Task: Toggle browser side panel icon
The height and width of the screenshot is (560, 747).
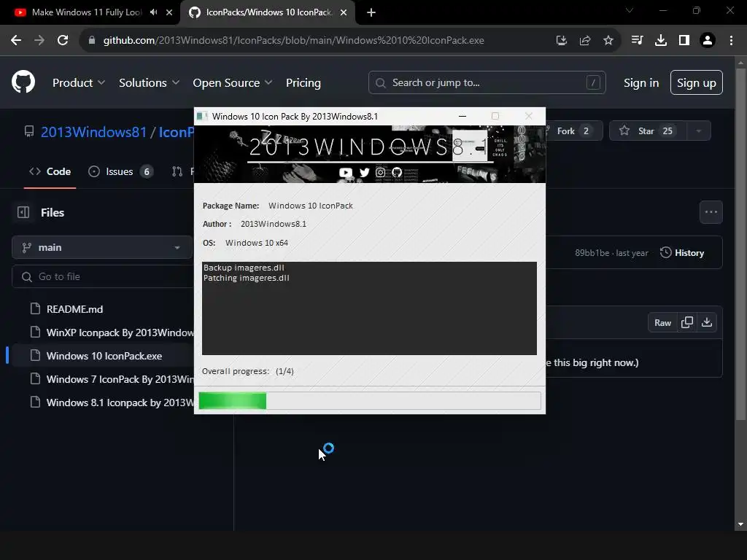Action: point(684,41)
